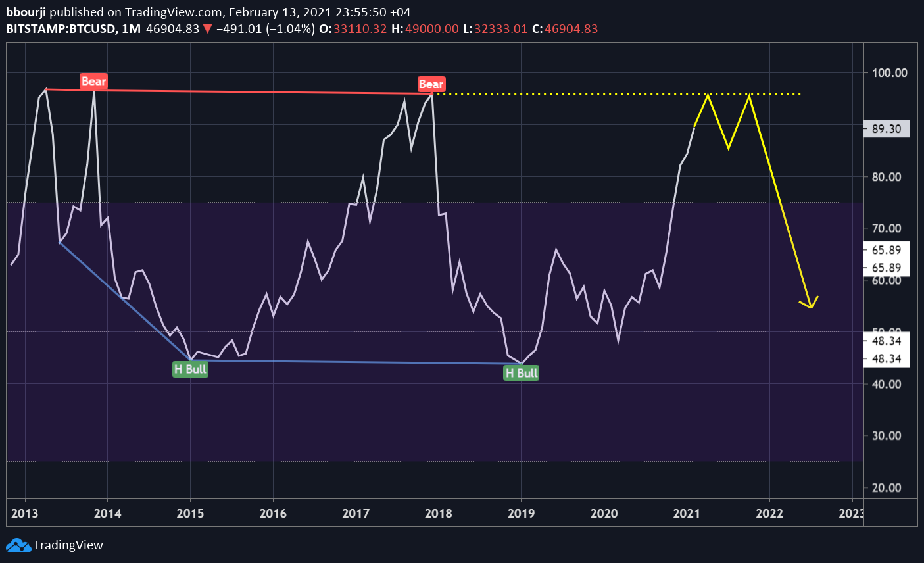Image resolution: width=924 pixels, height=563 pixels.
Task: Click the lower 48.34 axis label
Action: pos(887,359)
